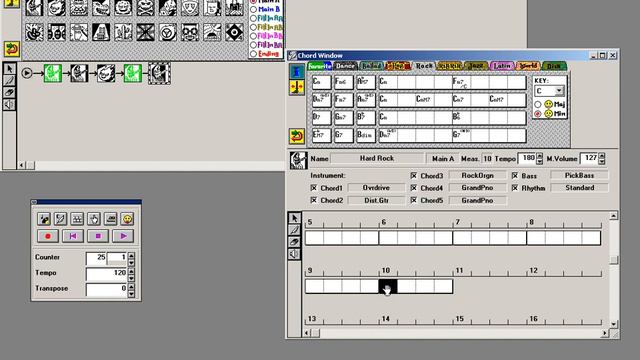Click the Standard rhythm kit button

[579, 188]
